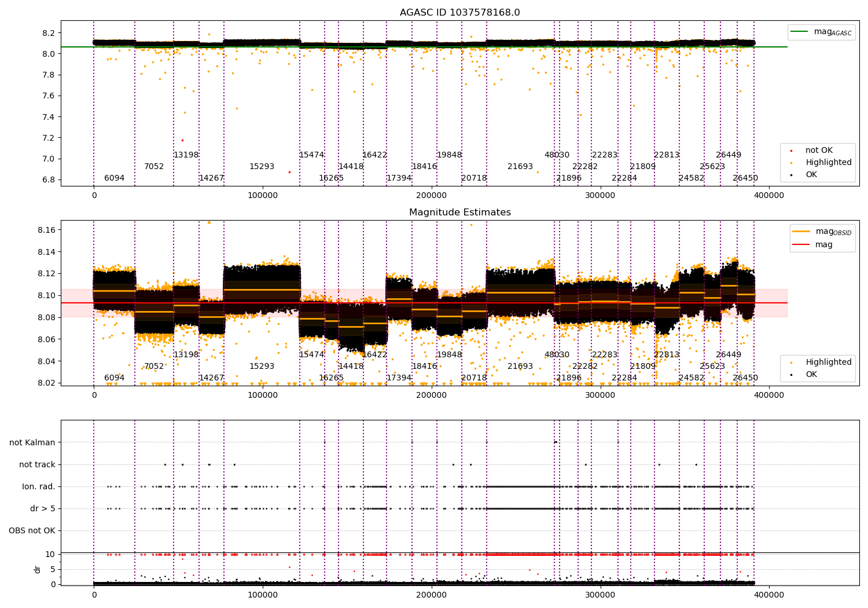Click the title 'AGASC ID 1037578168.0'
868x608 pixels.
[x=459, y=13]
